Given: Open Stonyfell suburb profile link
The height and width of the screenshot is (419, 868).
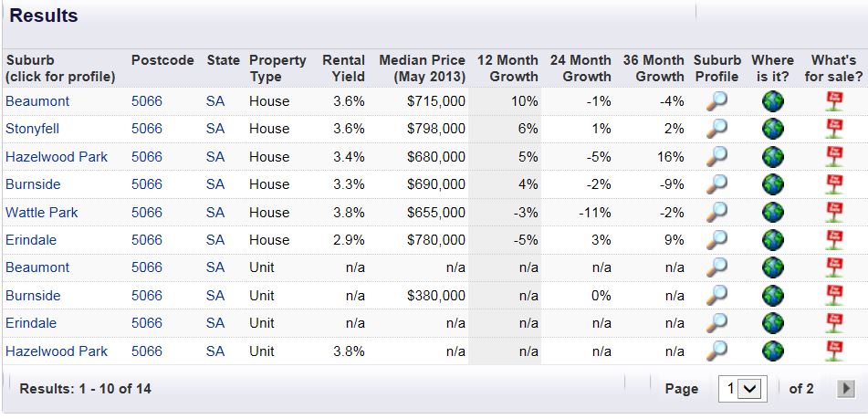Looking at the screenshot, I should click(x=33, y=129).
